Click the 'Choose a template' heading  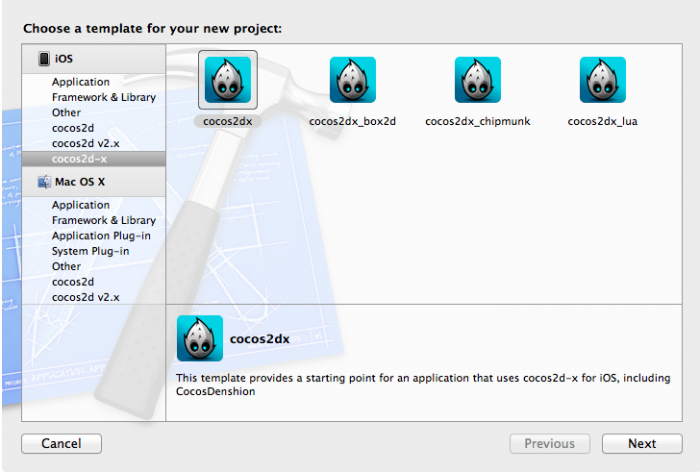click(153, 29)
